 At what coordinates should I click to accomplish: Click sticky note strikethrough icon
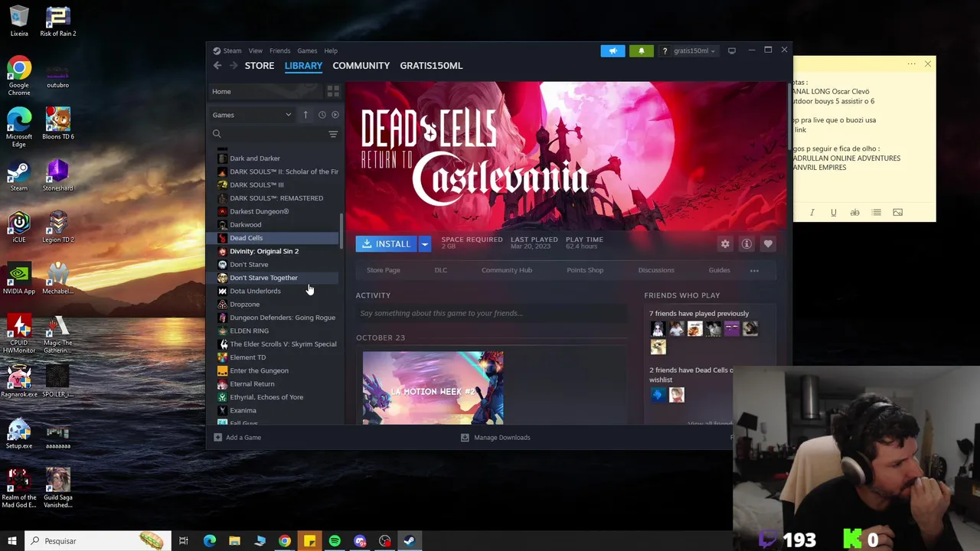pyautogui.click(x=854, y=213)
